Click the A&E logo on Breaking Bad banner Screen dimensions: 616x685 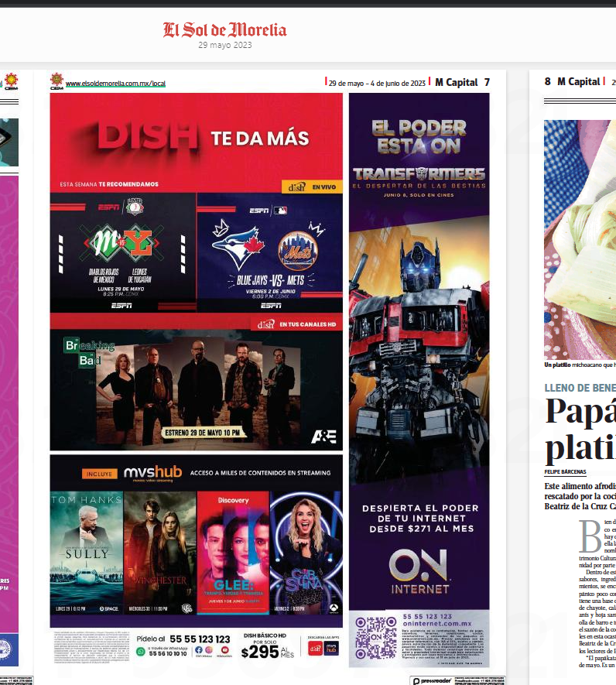click(323, 437)
